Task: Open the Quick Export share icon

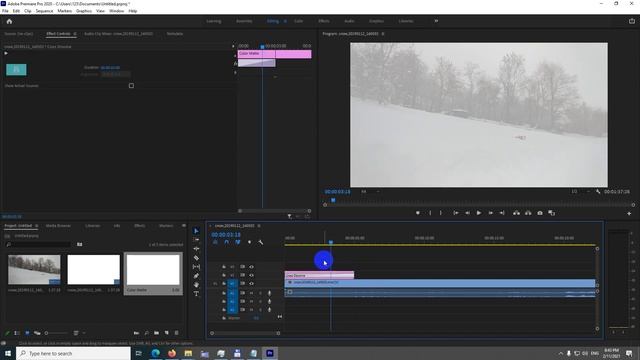Action: coord(632,21)
